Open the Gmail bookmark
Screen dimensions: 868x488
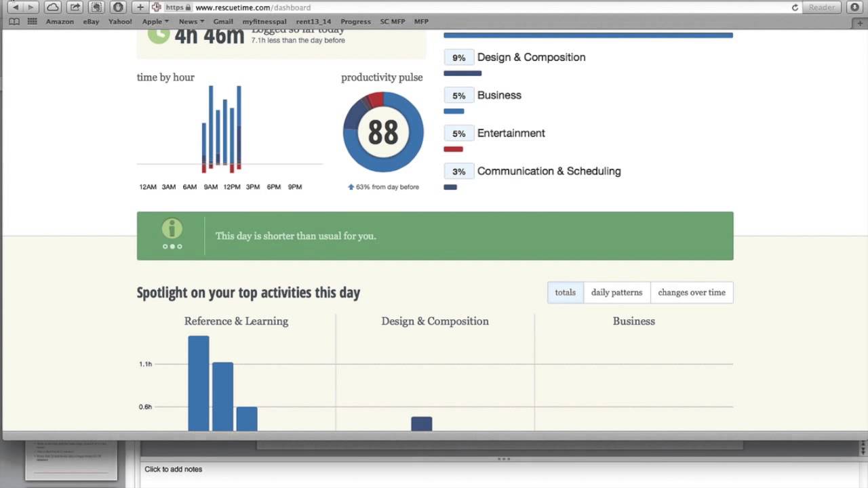point(223,22)
